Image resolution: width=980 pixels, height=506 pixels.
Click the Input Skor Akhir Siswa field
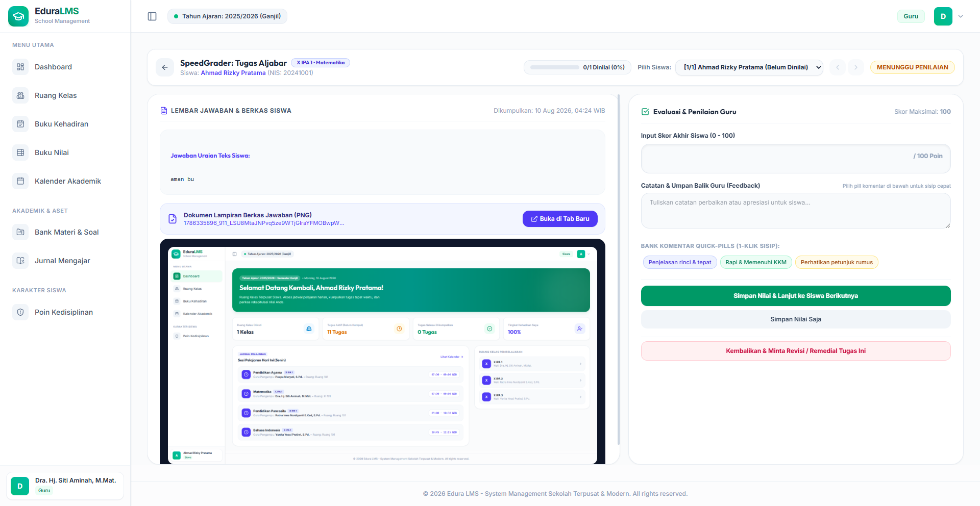point(796,159)
